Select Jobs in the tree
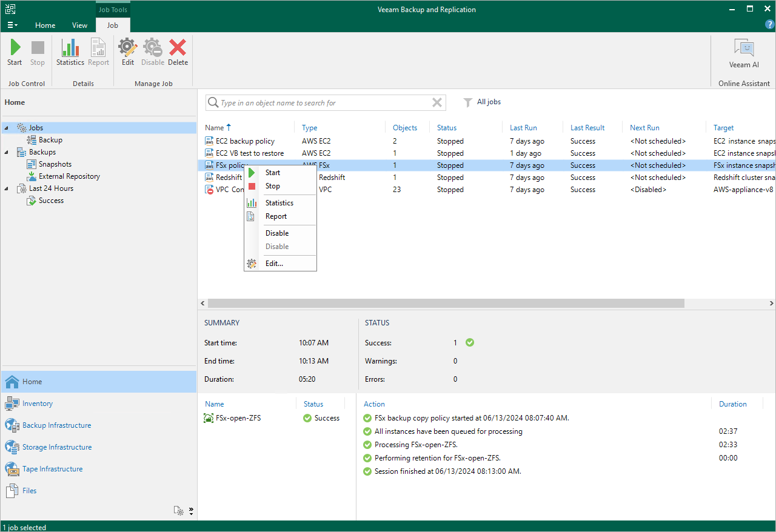This screenshot has width=776, height=532. click(x=36, y=128)
